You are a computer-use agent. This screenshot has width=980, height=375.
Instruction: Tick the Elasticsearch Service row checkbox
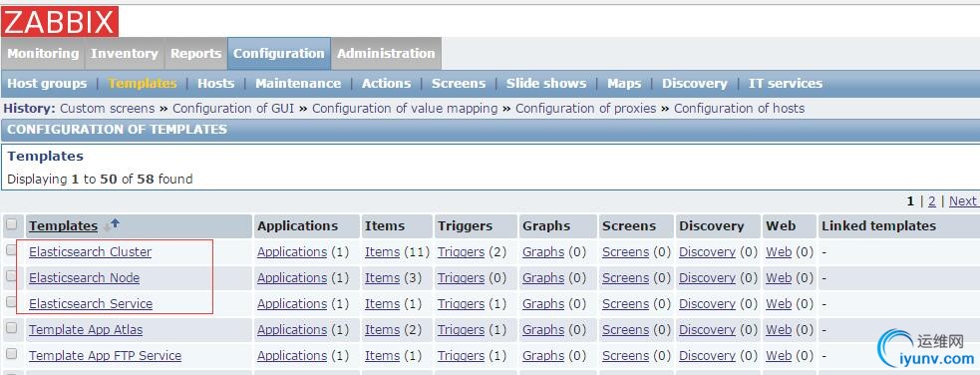pos(11,302)
